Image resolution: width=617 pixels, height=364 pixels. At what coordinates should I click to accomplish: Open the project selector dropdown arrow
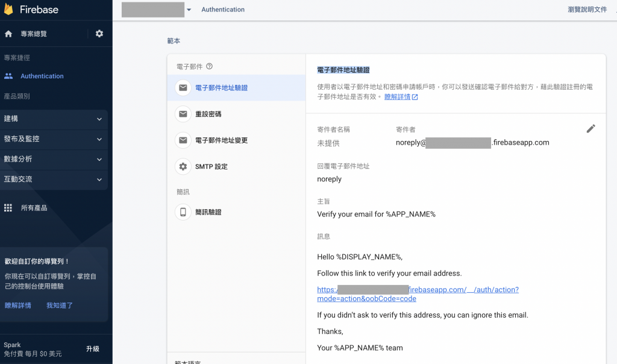click(x=189, y=10)
